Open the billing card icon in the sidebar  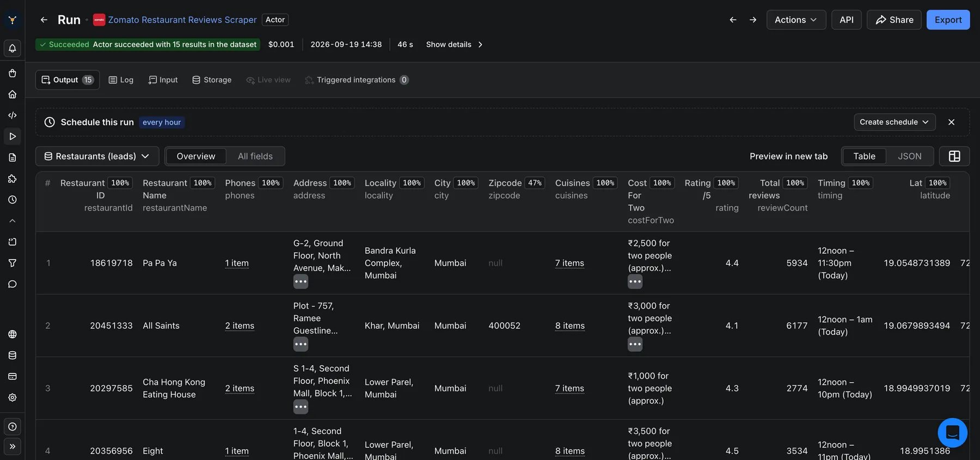[13, 376]
